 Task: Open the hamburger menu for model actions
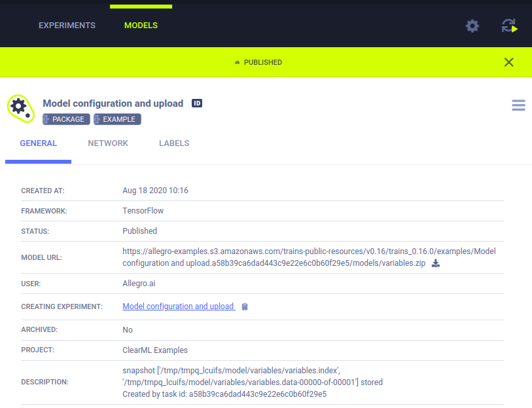518,105
